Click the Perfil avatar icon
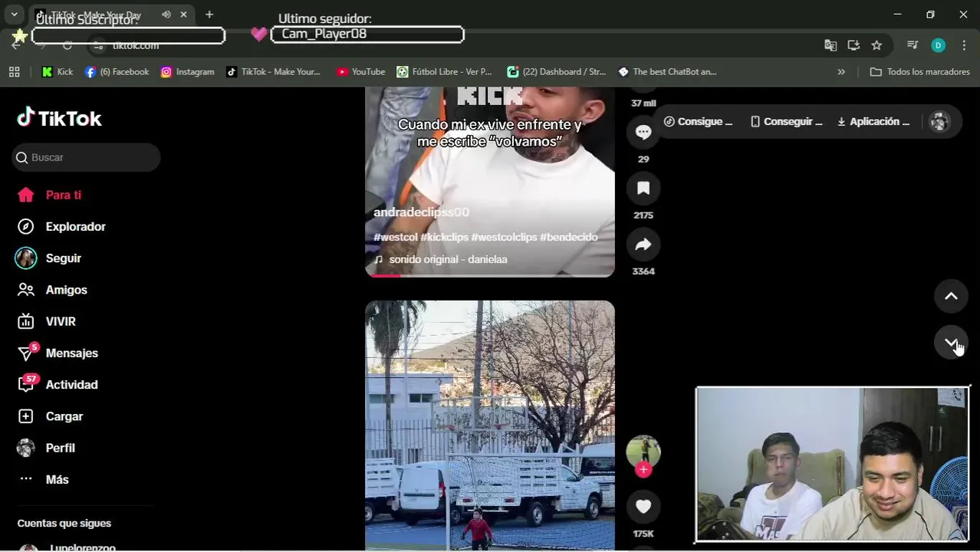 [26, 448]
